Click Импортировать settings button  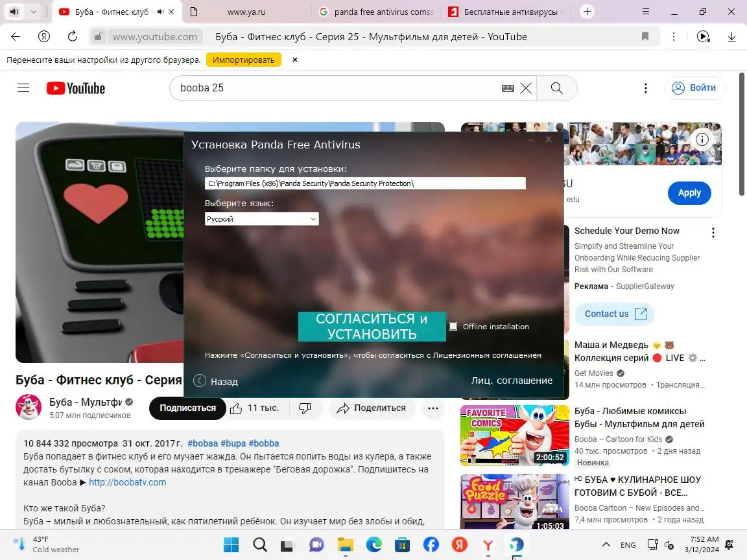coord(243,60)
